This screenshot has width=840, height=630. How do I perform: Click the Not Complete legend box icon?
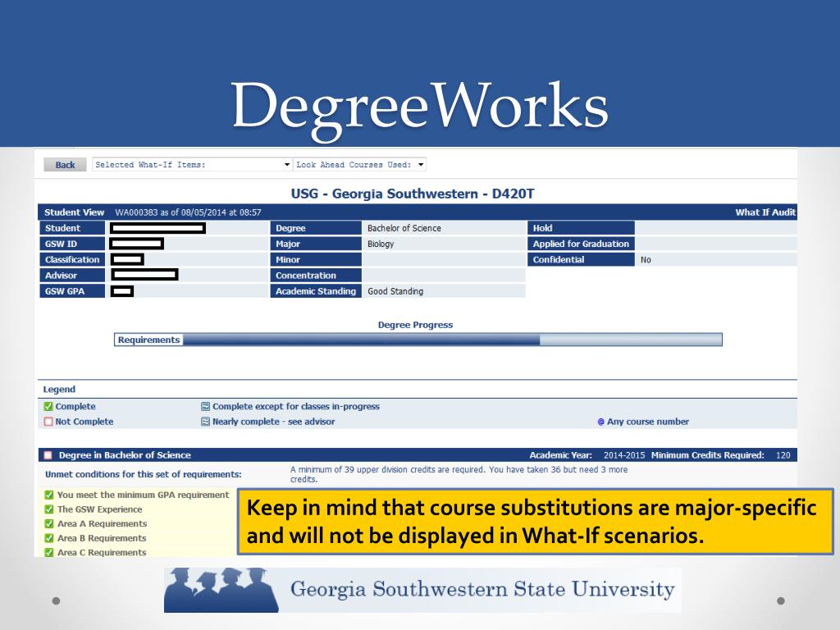[48, 422]
